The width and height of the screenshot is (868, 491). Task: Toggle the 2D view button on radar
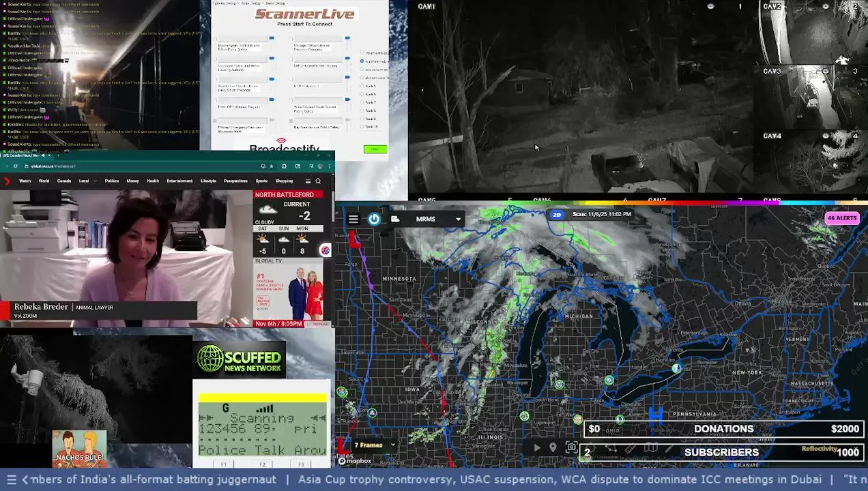(557, 214)
